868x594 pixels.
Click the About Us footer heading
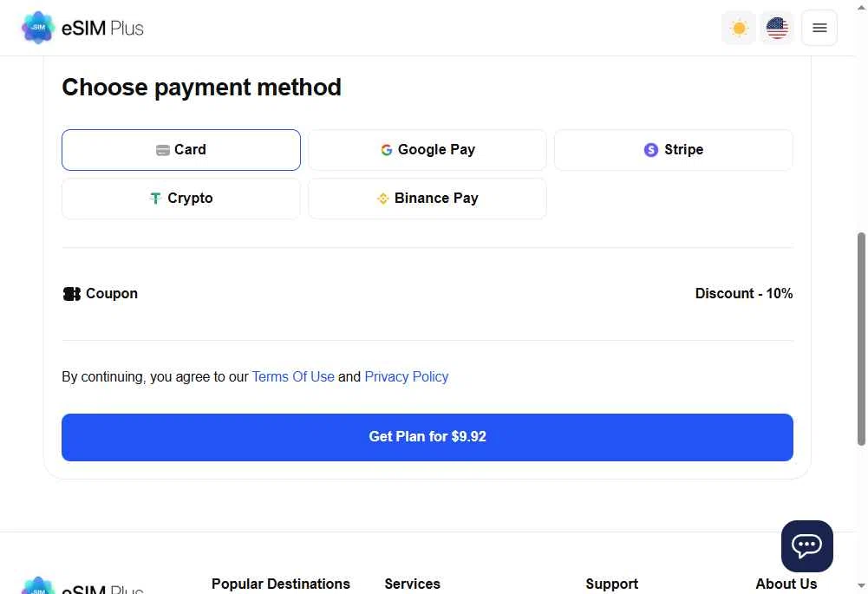(786, 584)
